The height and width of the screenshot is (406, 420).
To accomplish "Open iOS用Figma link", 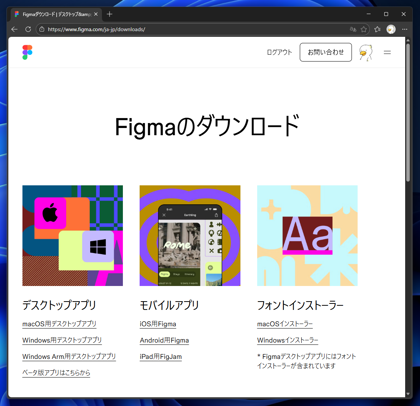I will (x=158, y=324).
